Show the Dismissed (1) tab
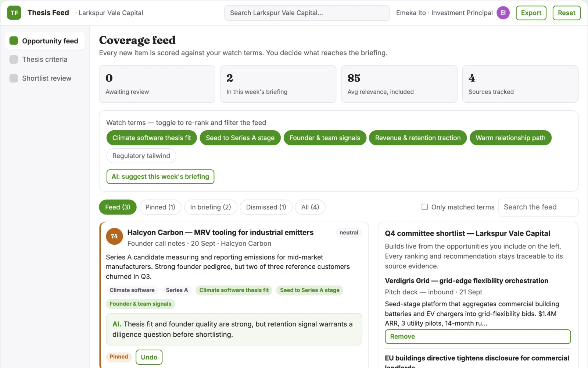Viewport: 588px width, 368px height. pyautogui.click(x=266, y=207)
